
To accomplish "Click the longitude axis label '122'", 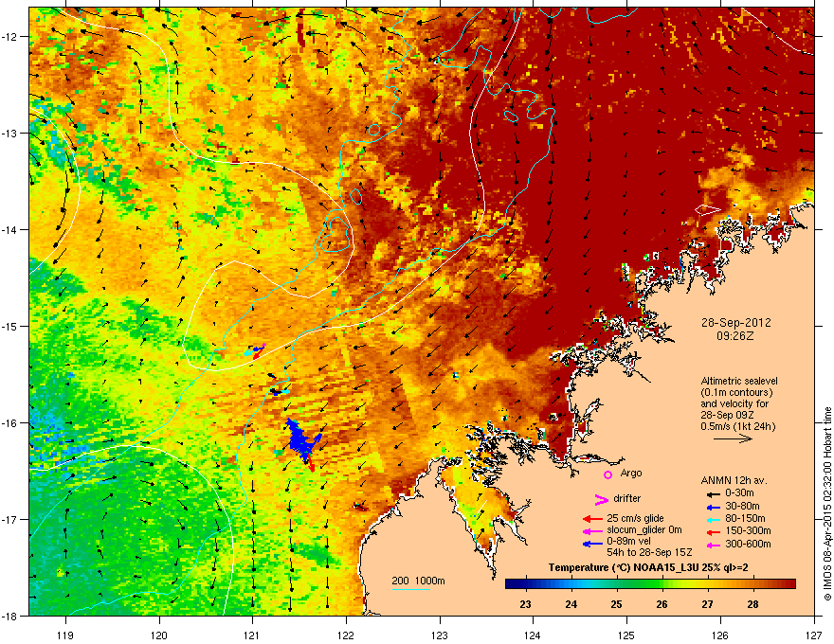I will [346, 635].
